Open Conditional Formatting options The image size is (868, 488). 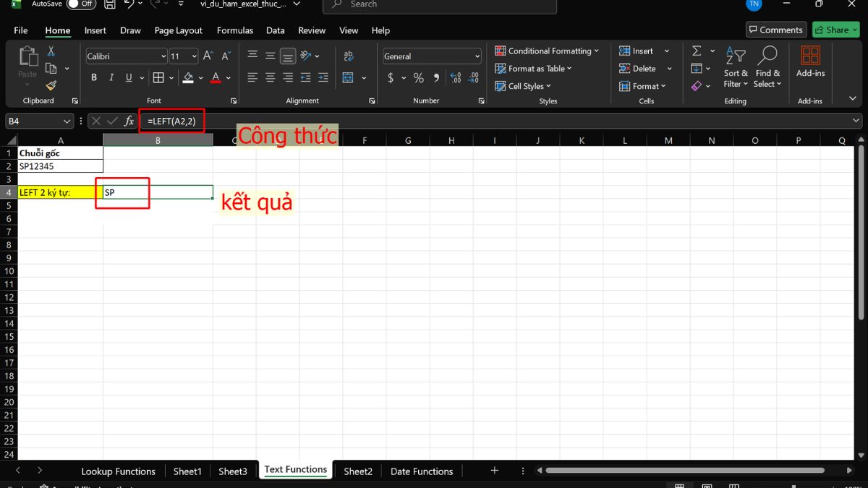[548, 51]
